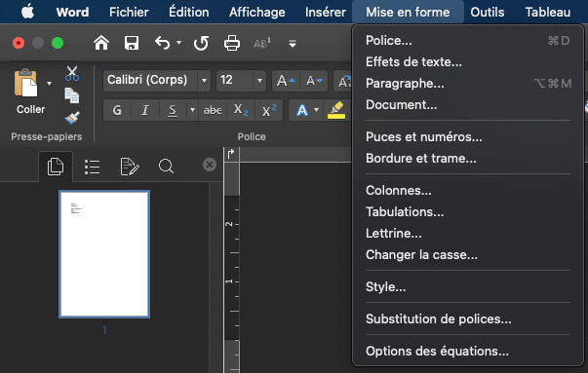The width and height of the screenshot is (588, 373).
Task: Select Substitution de polices... entry
Action: point(468,318)
